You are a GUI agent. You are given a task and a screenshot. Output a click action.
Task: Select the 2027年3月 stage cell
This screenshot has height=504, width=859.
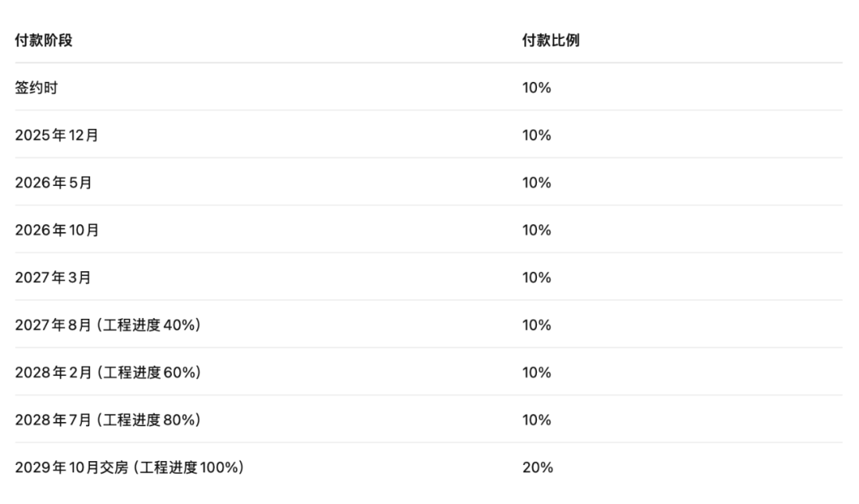(x=53, y=277)
